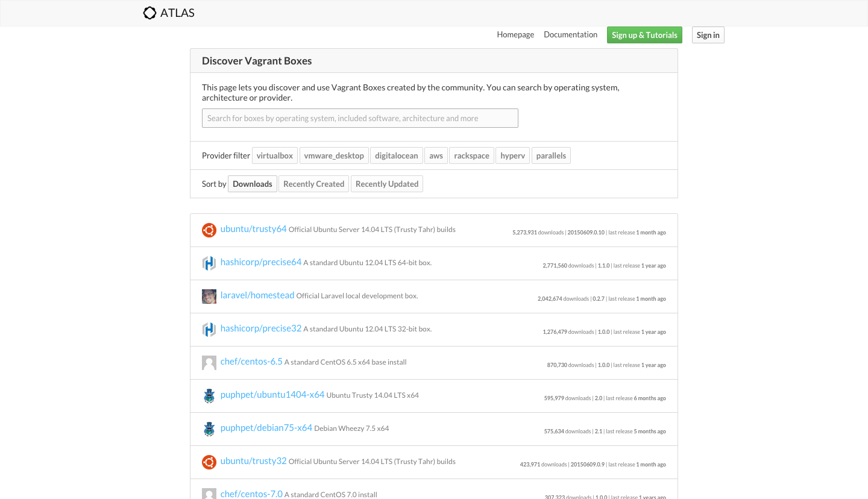Open the puphpet/ubuntu1404-x64 box link

point(272,395)
